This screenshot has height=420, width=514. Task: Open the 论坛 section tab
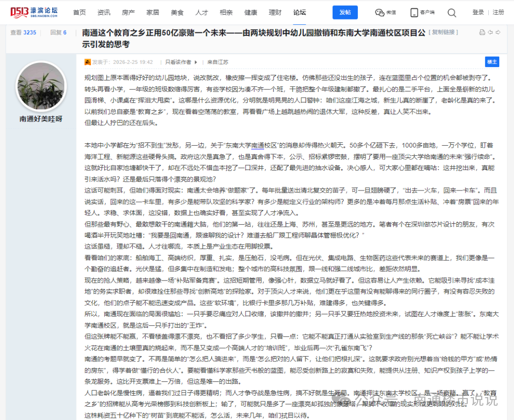(299, 13)
